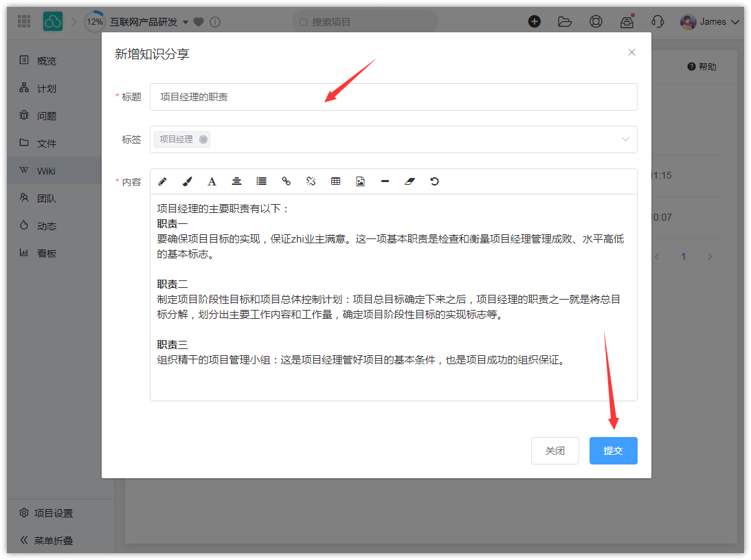Image resolution: width=751 pixels, height=560 pixels.
Task: Toggle the heart favorite icon beside project name
Action: click(x=199, y=22)
